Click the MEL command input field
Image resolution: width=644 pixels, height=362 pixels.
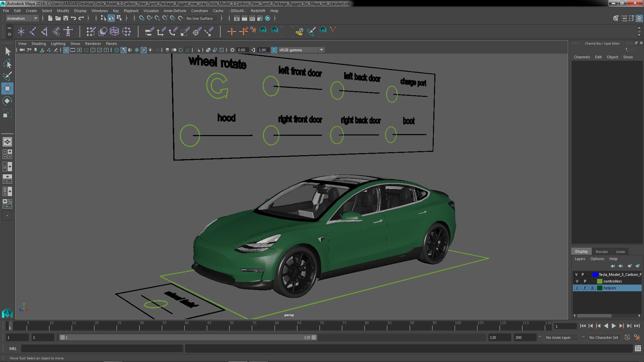(x=102, y=349)
